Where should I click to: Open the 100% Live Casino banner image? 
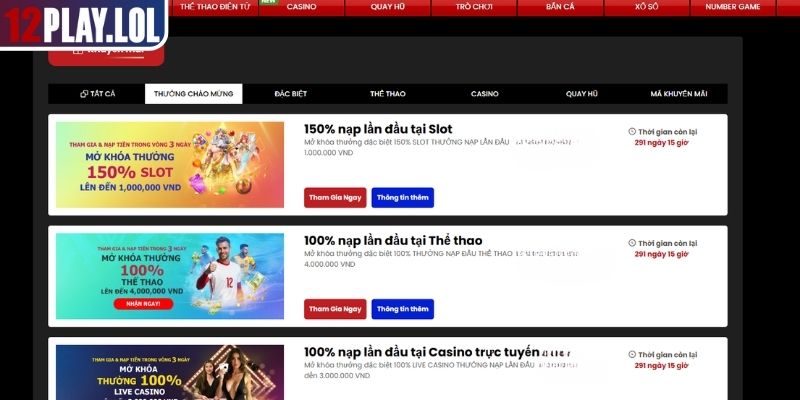point(170,372)
